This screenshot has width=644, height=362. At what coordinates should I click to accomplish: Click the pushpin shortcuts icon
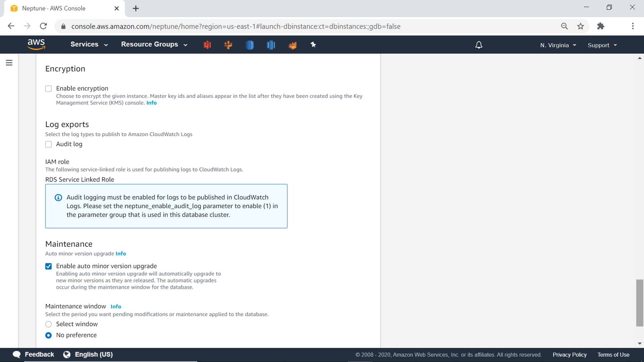pos(313,45)
